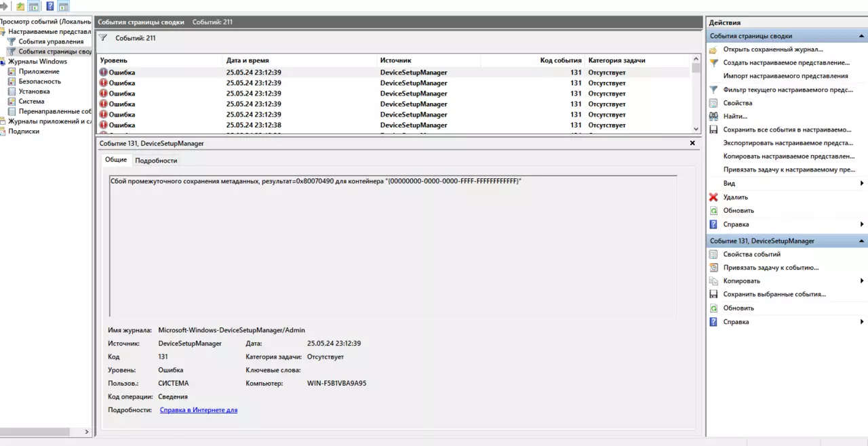Viewport: 868px width, 446px height.
Task: Click Импорт настраиваемого представления action
Action: pyautogui.click(x=785, y=76)
